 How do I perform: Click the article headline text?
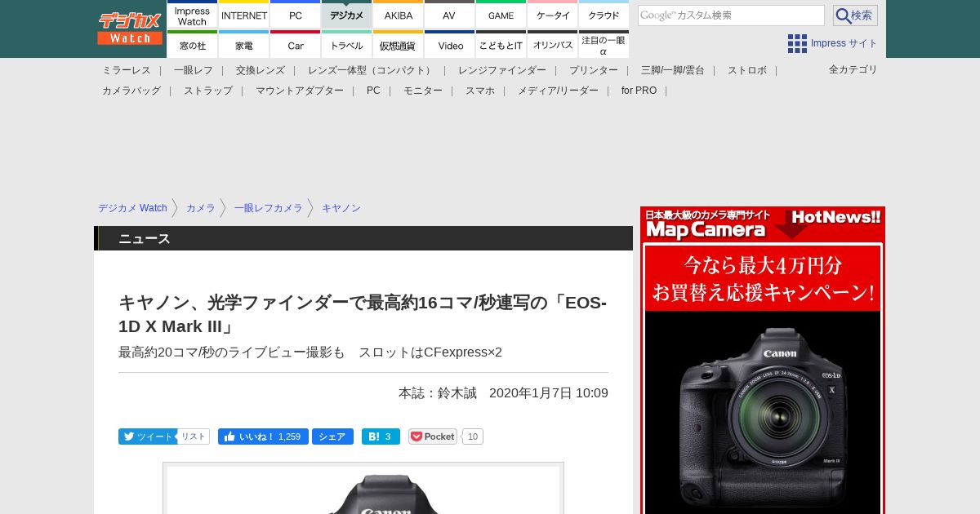[363, 314]
